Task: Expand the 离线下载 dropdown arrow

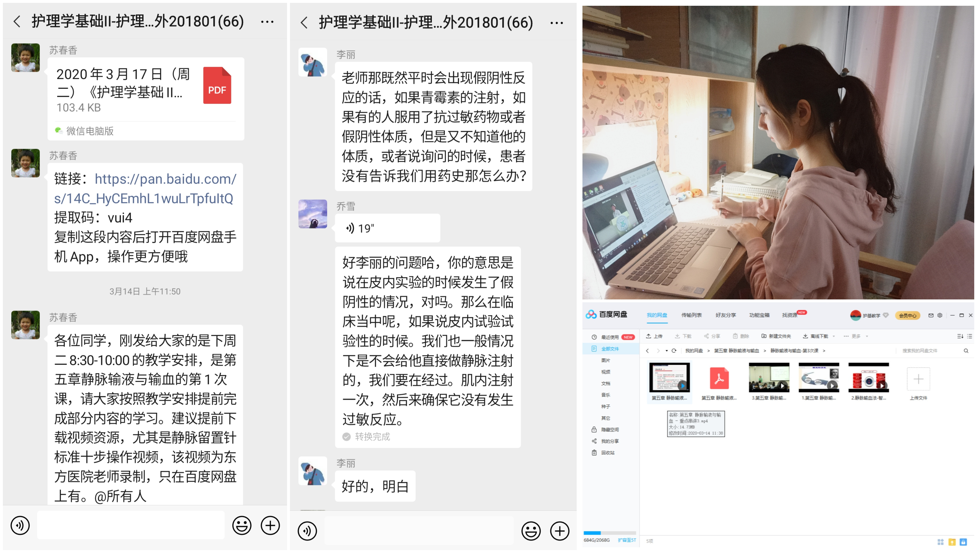Action: 834,336
